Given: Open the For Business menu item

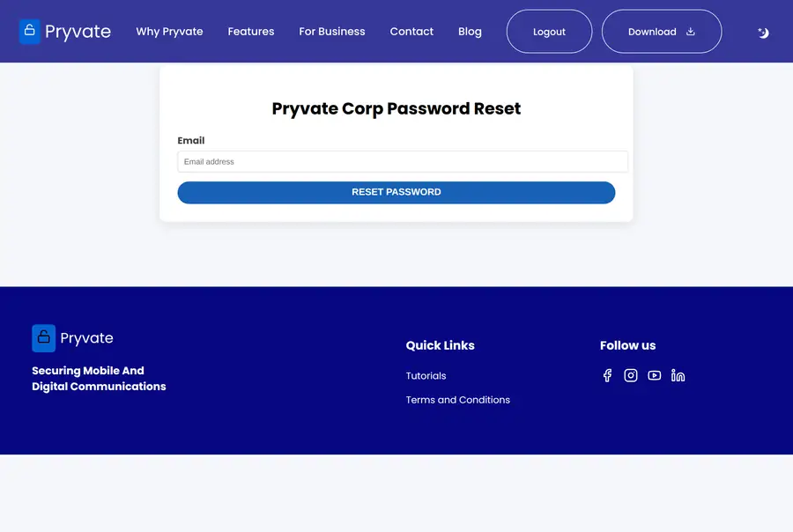Looking at the screenshot, I should pos(332,32).
